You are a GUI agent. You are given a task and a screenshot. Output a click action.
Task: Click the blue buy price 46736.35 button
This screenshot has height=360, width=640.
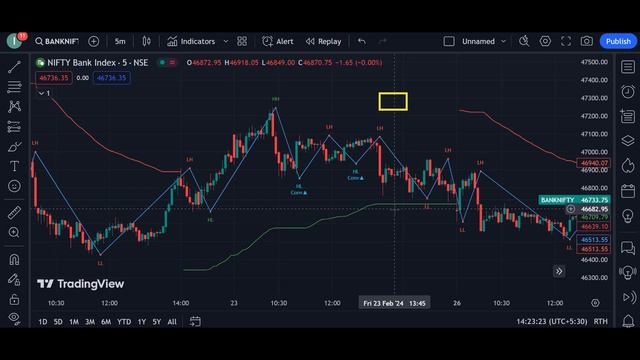point(112,78)
